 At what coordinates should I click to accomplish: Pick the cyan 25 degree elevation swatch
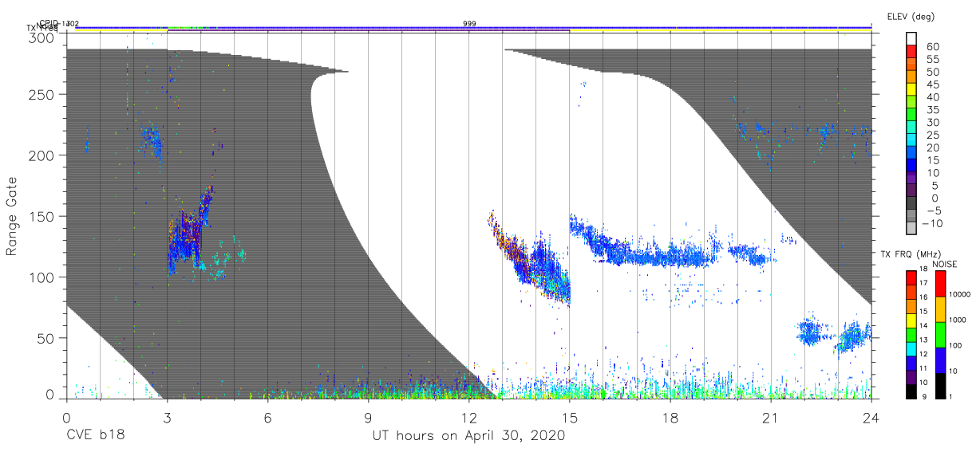pos(913,140)
